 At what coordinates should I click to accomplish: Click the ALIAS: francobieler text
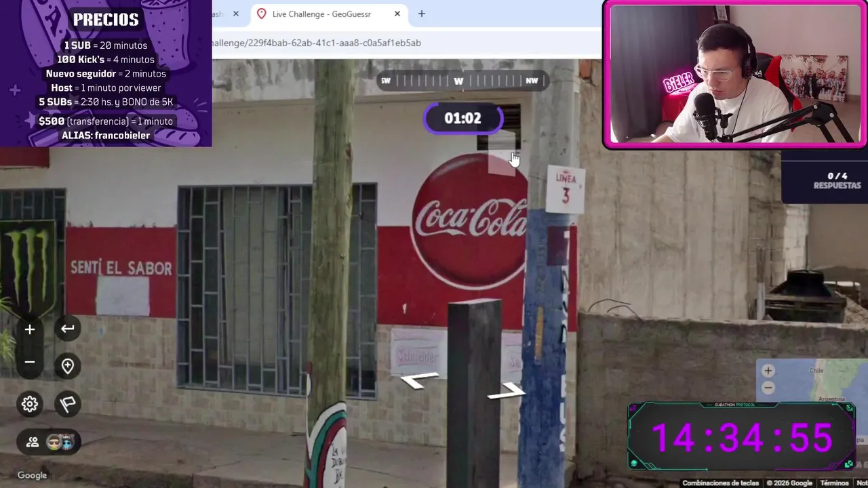(106, 136)
